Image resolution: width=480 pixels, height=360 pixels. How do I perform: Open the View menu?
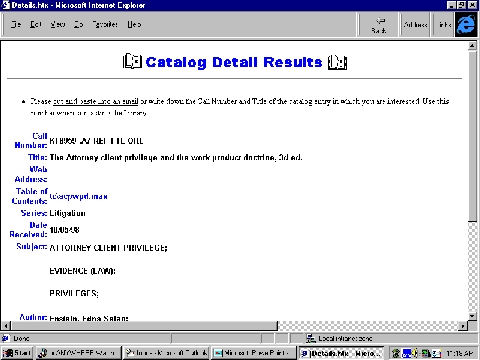[58, 24]
